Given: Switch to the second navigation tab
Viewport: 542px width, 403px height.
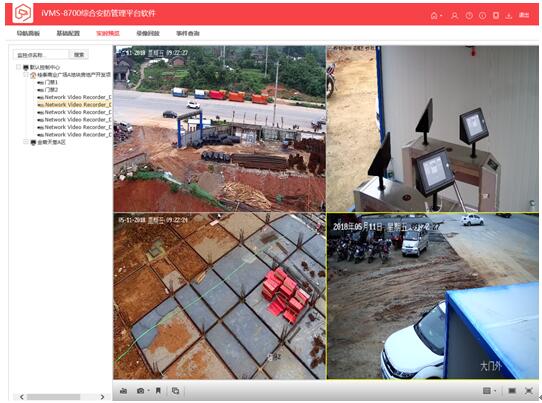Looking at the screenshot, I should (68, 33).
